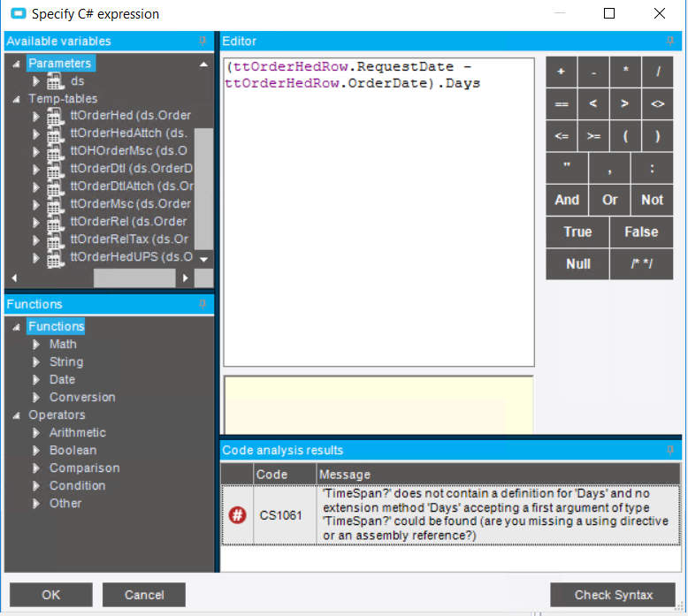
Task: Insert a colon
Action: [652, 168]
